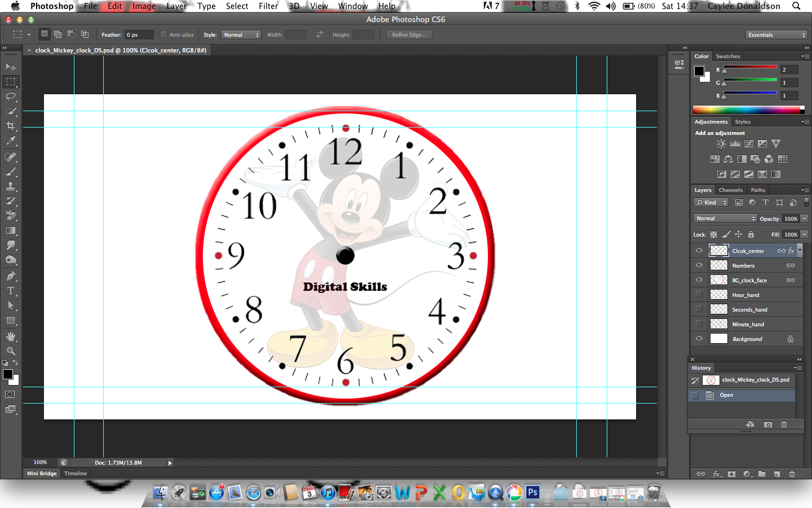Open the layer blend mode dropdown

[725, 218]
